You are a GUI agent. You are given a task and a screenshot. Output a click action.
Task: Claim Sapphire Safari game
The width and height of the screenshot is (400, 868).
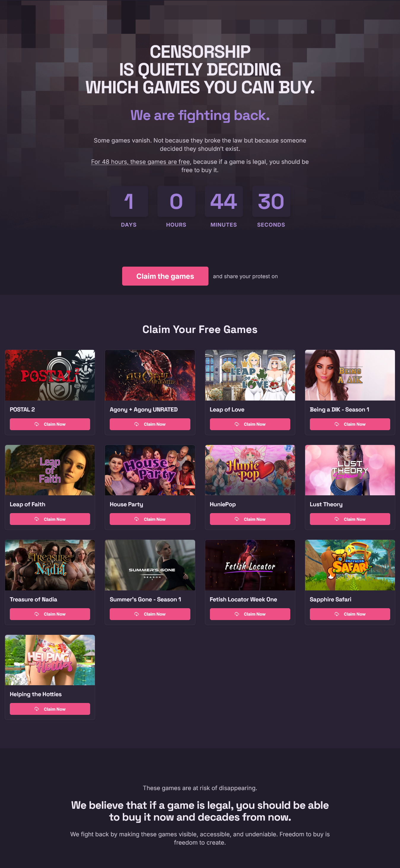(x=350, y=614)
